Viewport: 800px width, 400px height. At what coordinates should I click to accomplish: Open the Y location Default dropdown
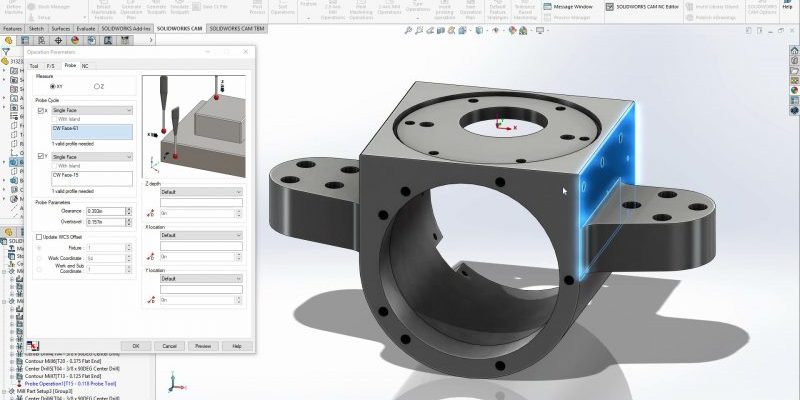coord(201,278)
